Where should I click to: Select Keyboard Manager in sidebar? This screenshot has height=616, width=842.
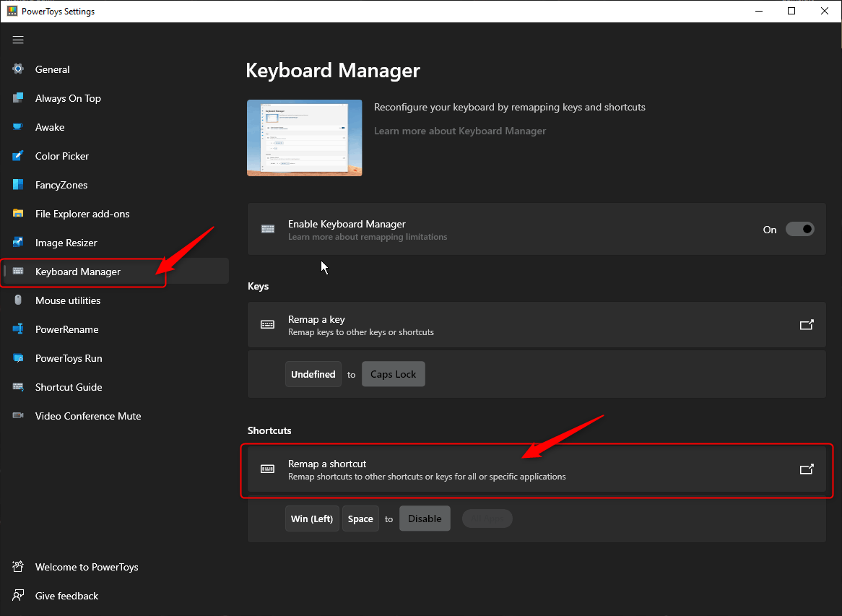114,272
